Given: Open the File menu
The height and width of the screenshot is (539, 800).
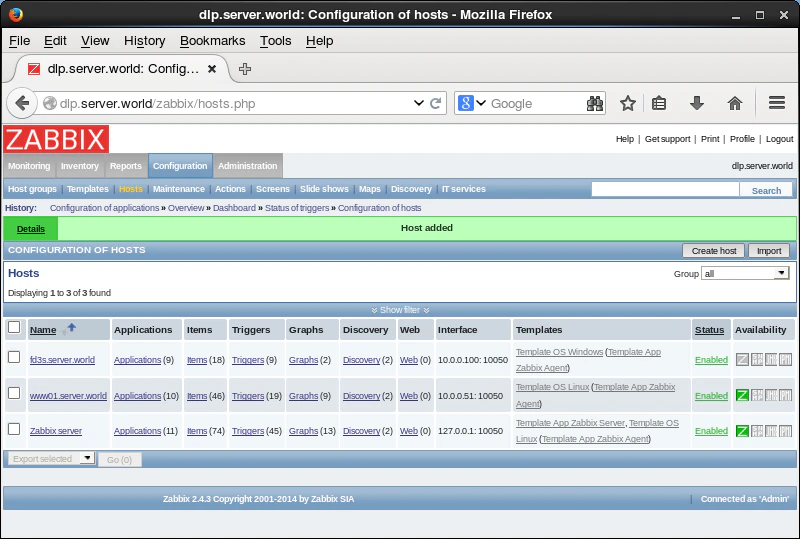Looking at the screenshot, I should pyautogui.click(x=19, y=41).
